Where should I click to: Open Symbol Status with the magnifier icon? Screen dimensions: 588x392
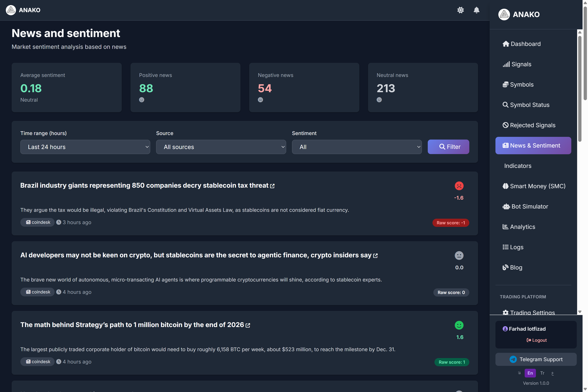[506, 105]
